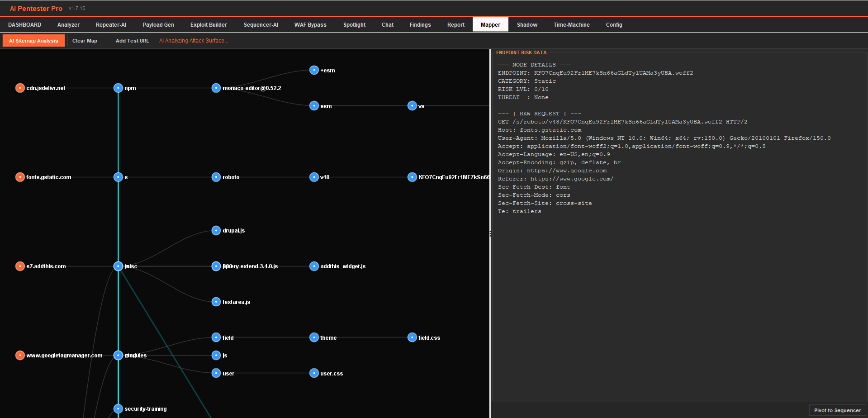Switch to the Sequencer-AI tab
The width and height of the screenshot is (868, 418).
[x=261, y=25]
